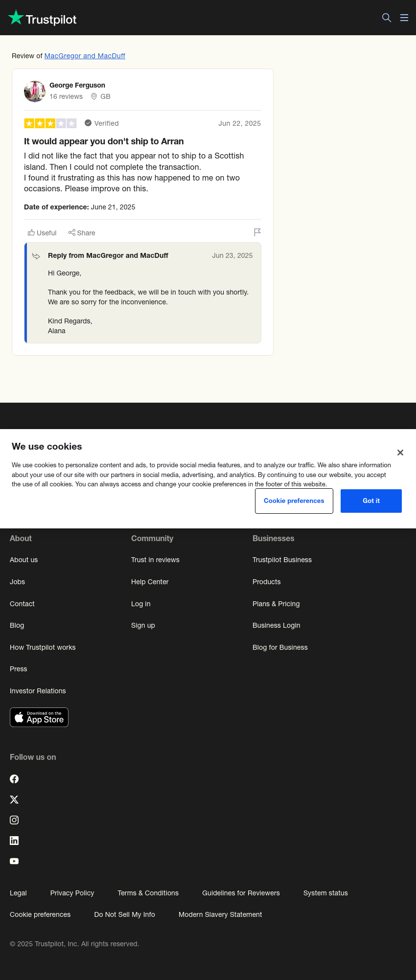The width and height of the screenshot is (416, 980).
Task: Click review title about shipping to Arran
Action: (x=104, y=141)
